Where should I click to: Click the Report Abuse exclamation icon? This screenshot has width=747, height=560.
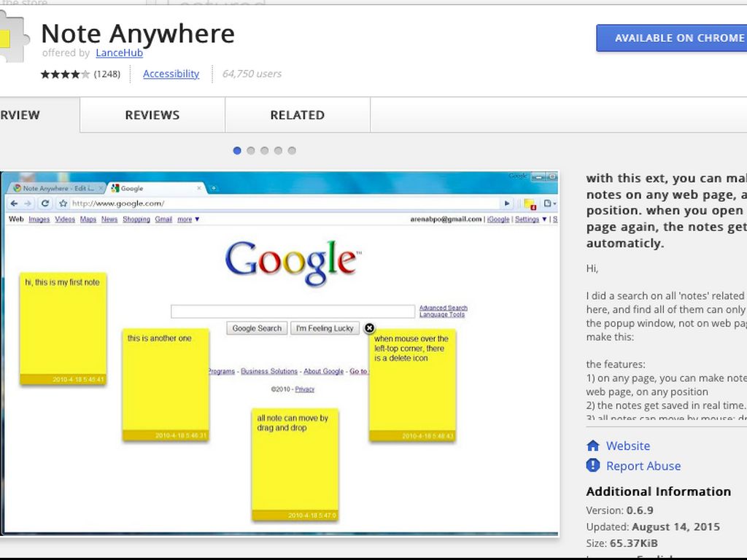593,465
